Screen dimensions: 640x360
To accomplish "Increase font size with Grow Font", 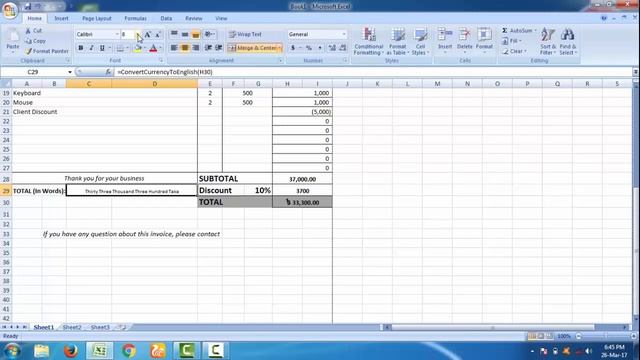I will click(148, 34).
